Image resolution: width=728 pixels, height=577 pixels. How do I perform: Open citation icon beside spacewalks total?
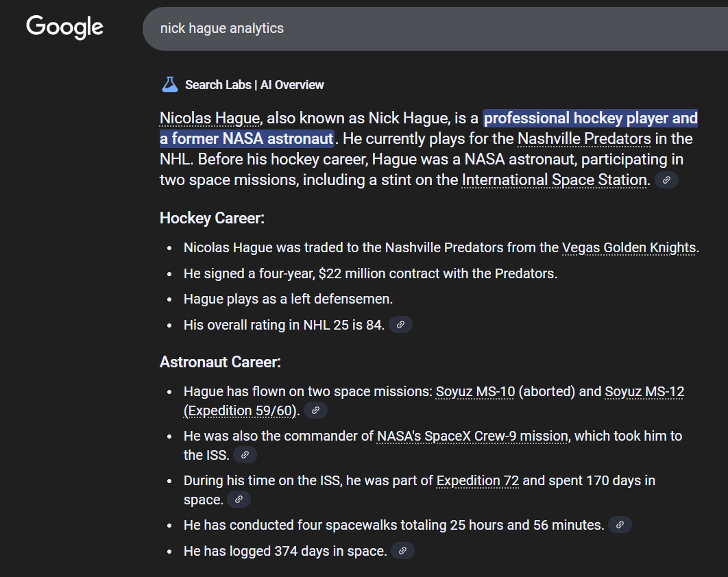620,525
